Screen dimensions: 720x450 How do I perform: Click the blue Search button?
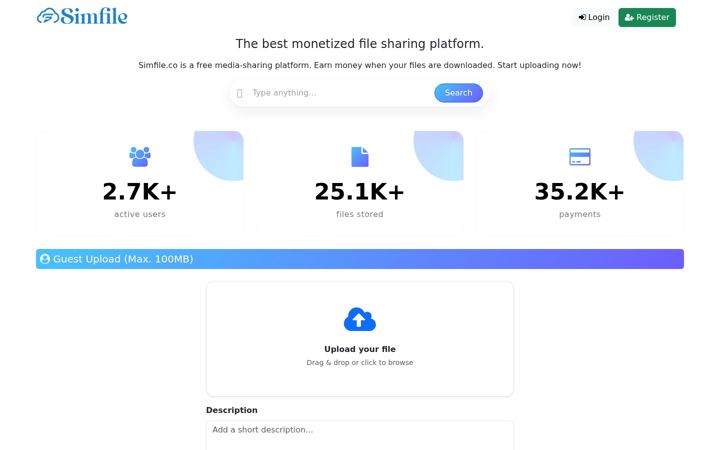point(458,93)
